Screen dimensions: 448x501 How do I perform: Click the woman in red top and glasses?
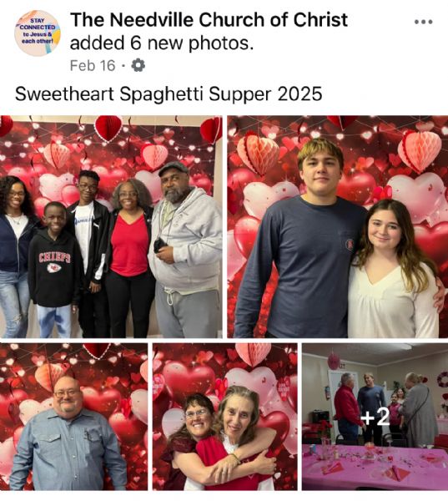[130, 256]
